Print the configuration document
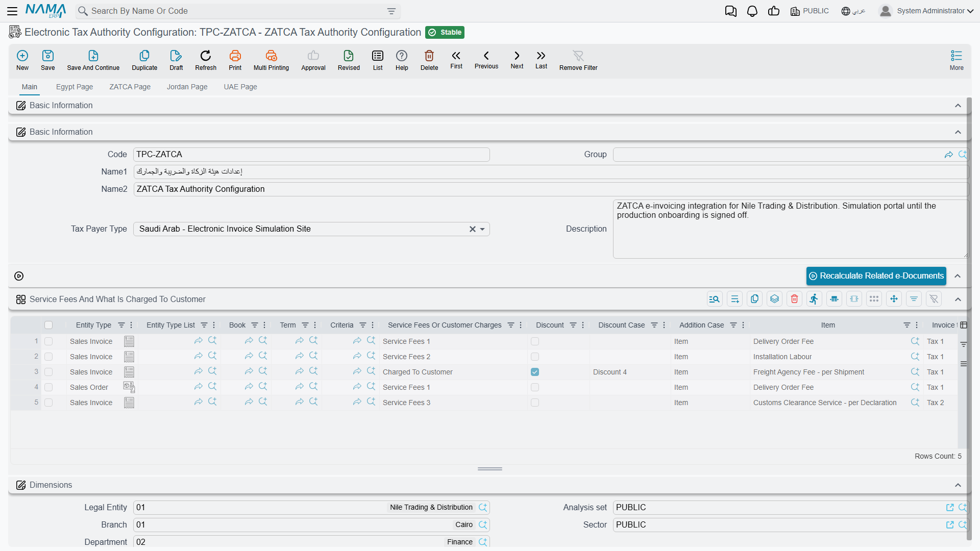Viewport: 980px width, 551px height. [x=235, y=60]
